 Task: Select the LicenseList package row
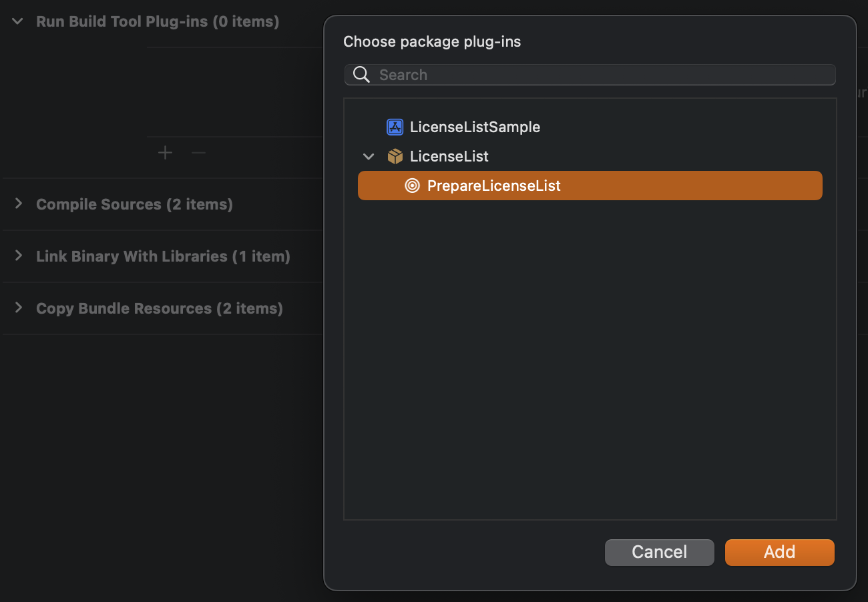[x=449, y=156]
